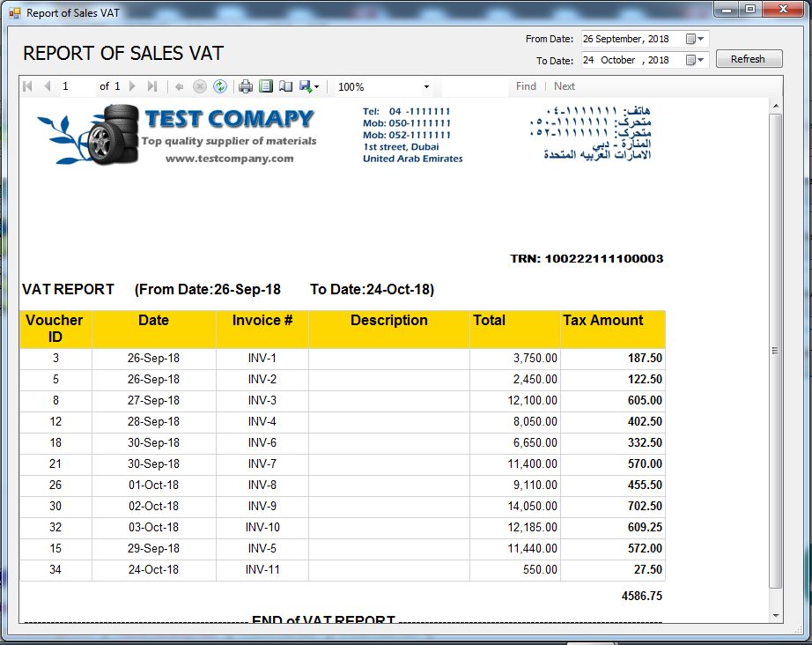Go to next report page
The width and height of the screenshot is (812, 645).
tap(132, 86)
